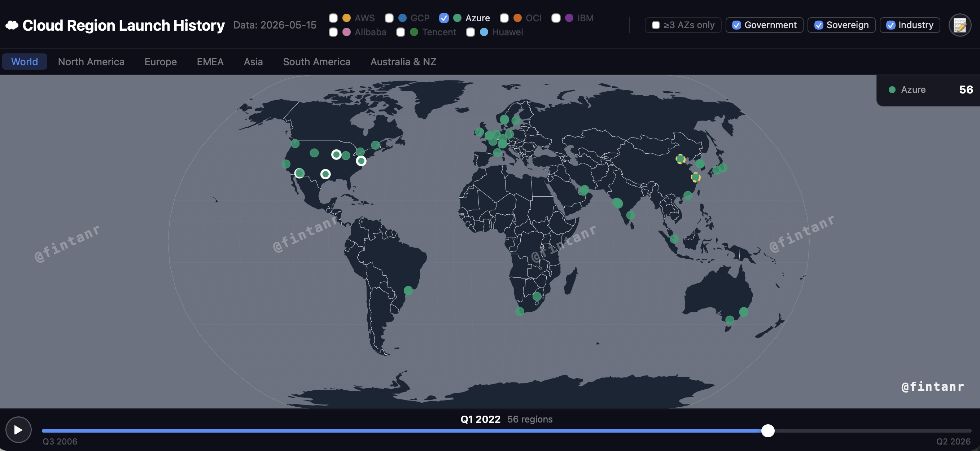Image resolution: width=980 pixels, height=451 pixels.
Task: Click the white-ringed marker in Iowa
Action: [x=336, y=154]
